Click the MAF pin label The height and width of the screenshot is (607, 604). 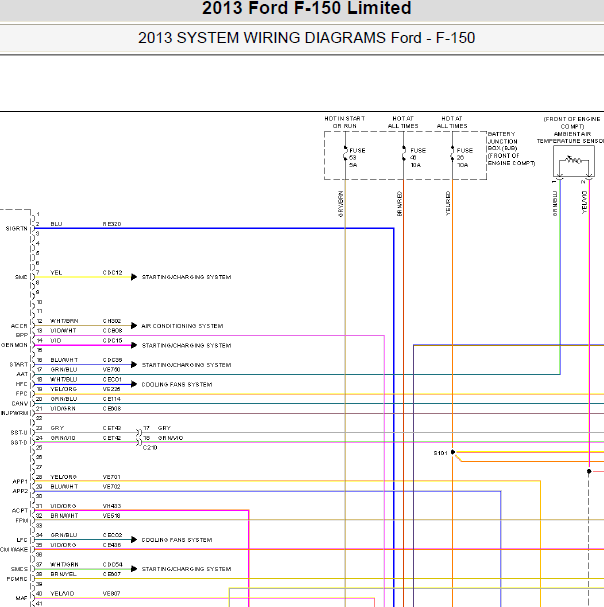point(21,598)
